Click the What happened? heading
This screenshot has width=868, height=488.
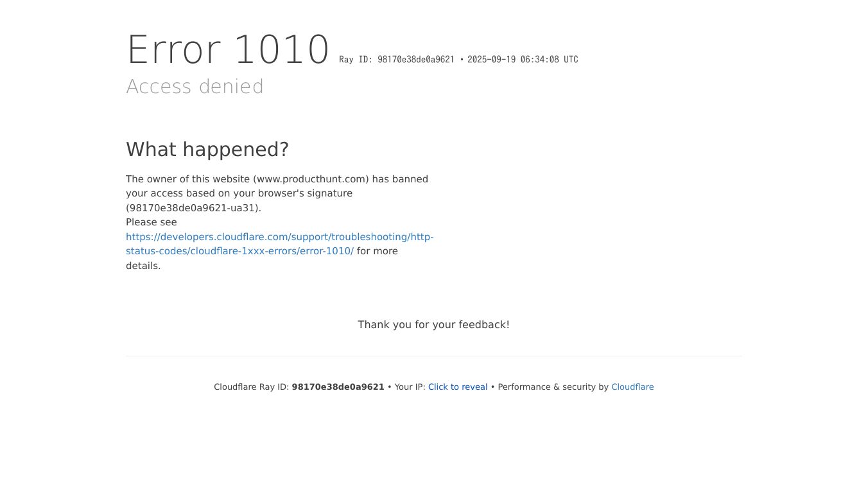tap(207, 150)
